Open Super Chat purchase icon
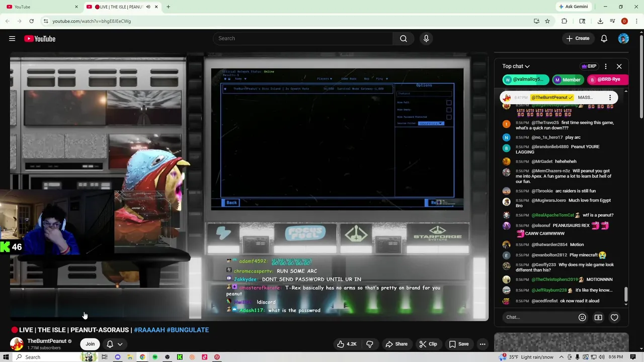644x362 pixels. click(x=598, y=317)
